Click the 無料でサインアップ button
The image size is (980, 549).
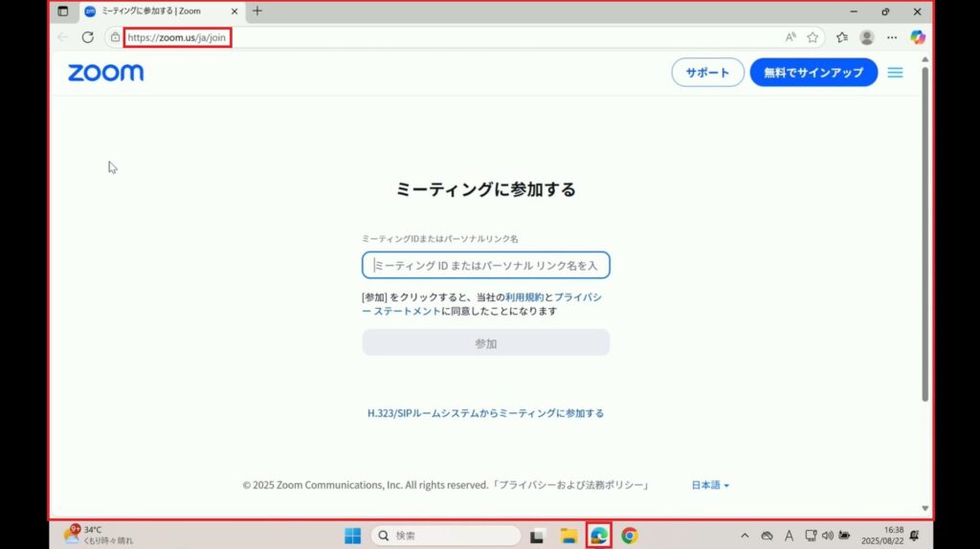pyautogui.click(x=813, y=73)
